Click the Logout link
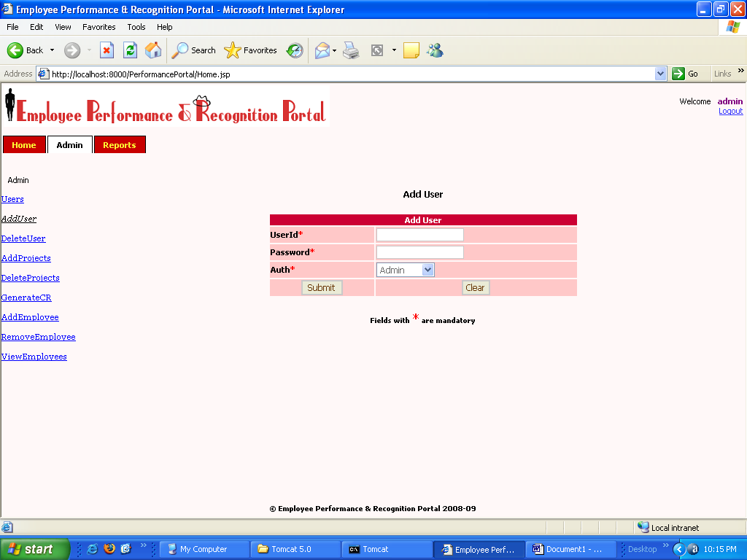747x560 pixels. [x=730, y=111]
